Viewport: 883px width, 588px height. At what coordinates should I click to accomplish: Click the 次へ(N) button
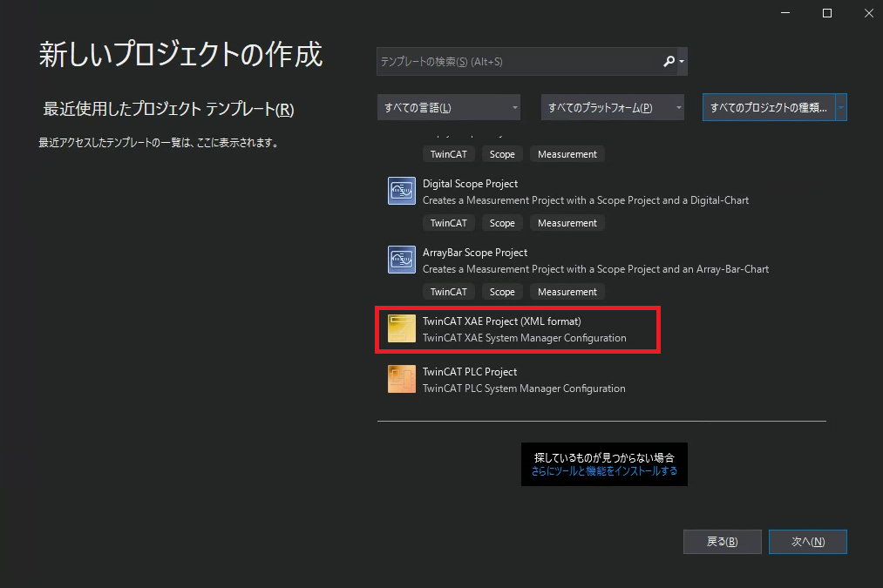point(808,542)
